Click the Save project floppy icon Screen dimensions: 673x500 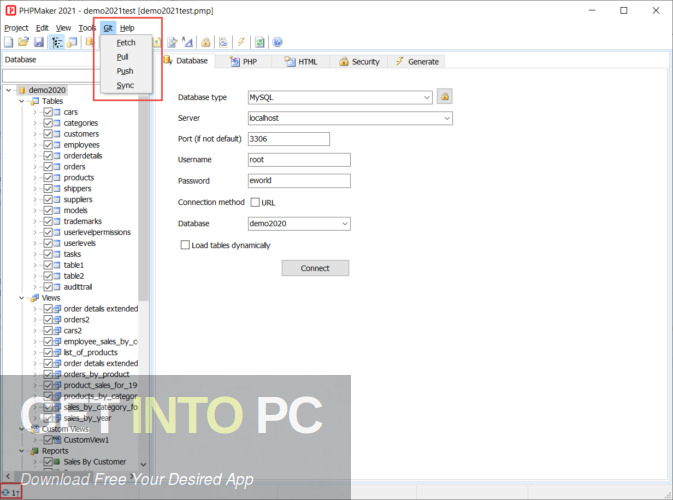pyautogui.click(x=39, y=42)
